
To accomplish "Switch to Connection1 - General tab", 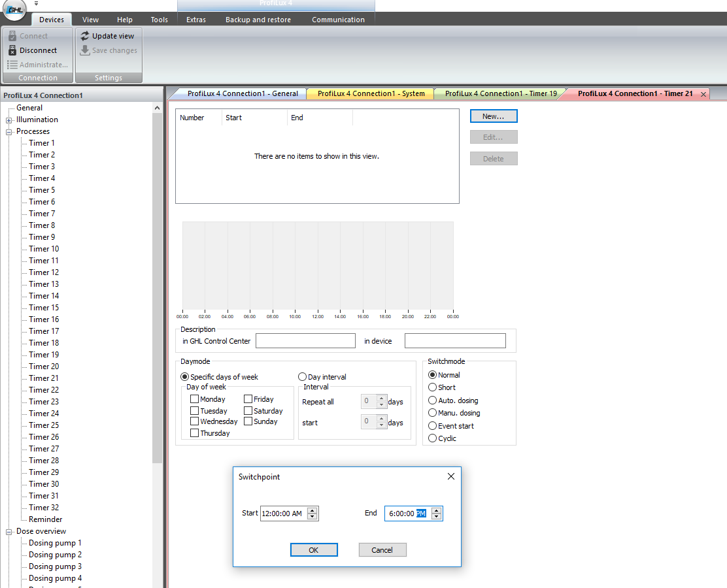I will coord(243,93).
